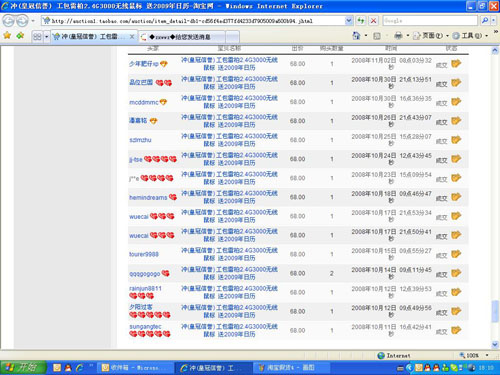The image size is (500, 375).
Task: Expand the toolbar overflow chevron
Action: point(495,32)
